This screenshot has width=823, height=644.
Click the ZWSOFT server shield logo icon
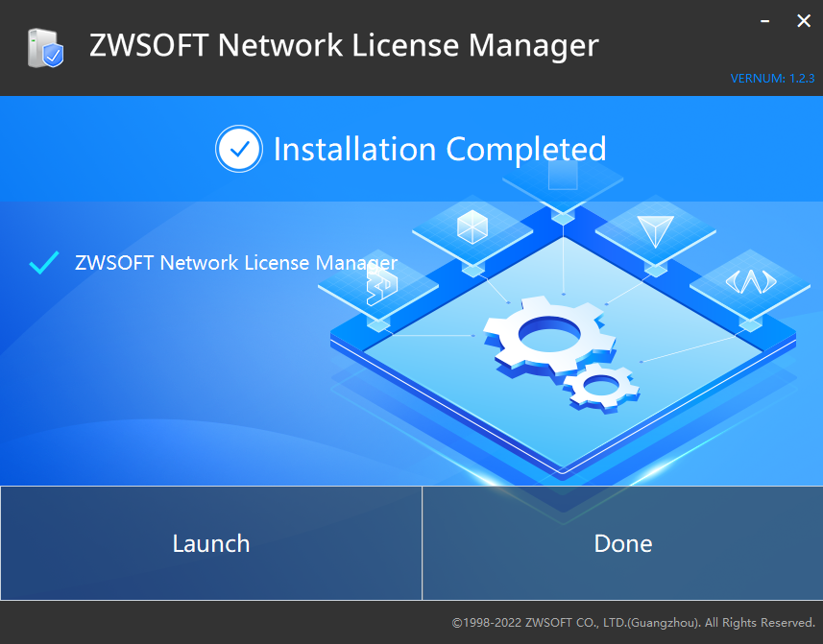(46, 48)
